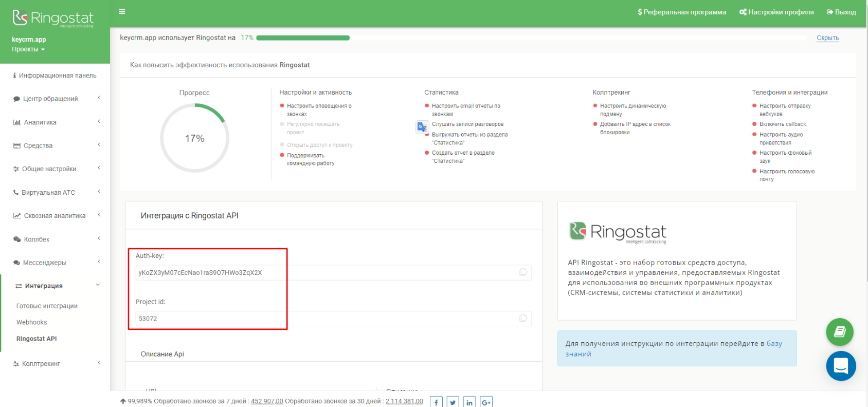Open the Проекты dropdown
The image size is (868, 407).
(x=28, y=49)
